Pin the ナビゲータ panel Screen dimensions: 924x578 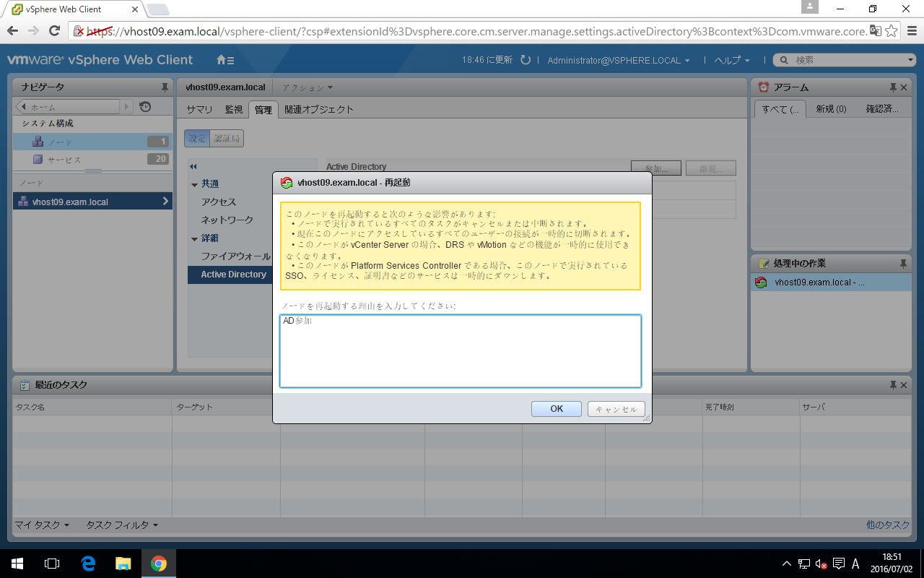(x=165, y=87)
